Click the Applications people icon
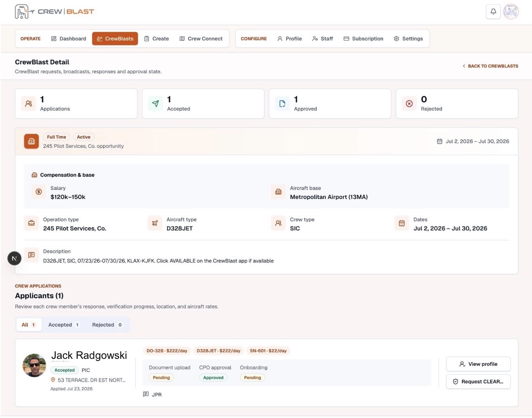Viewport: 532px width, 418px height. click(x=29, y=103)
